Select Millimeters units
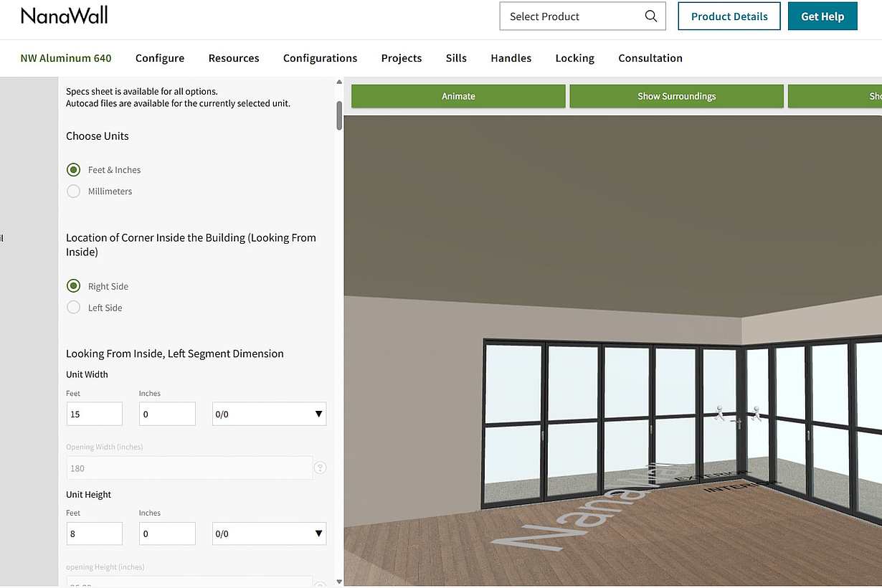This screenshot has height=588, width=882. coord(73,191)
